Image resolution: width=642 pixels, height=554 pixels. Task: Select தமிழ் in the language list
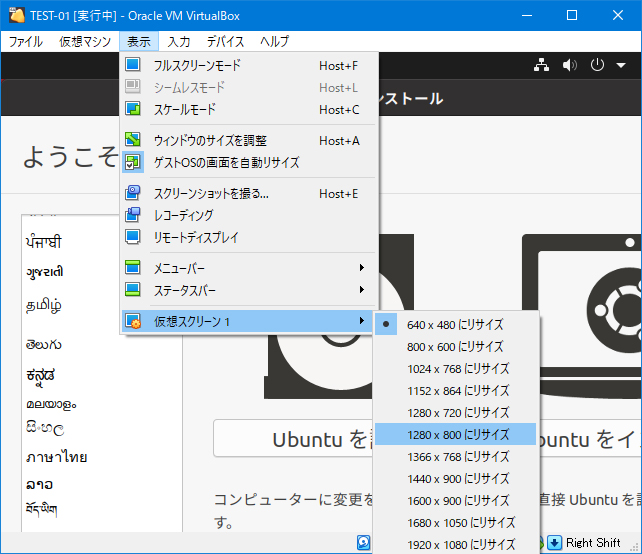pyautogui.click(x=44, y=305)
